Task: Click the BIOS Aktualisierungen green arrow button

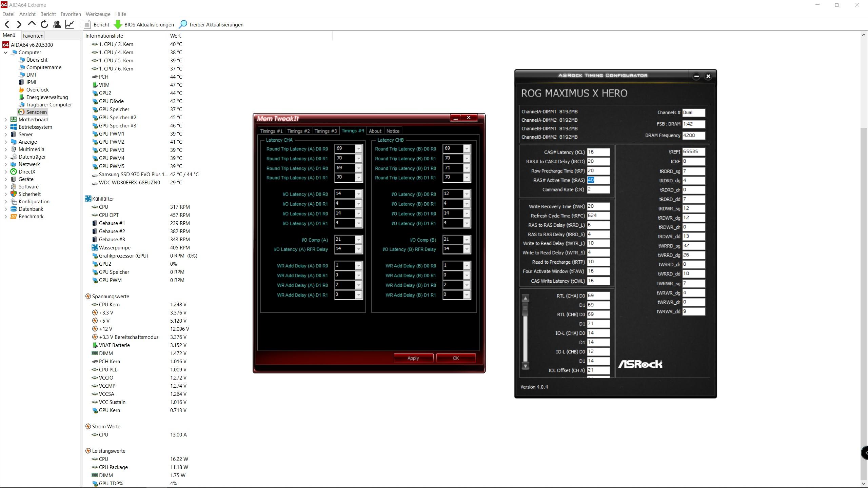Action: coord(144,24)
